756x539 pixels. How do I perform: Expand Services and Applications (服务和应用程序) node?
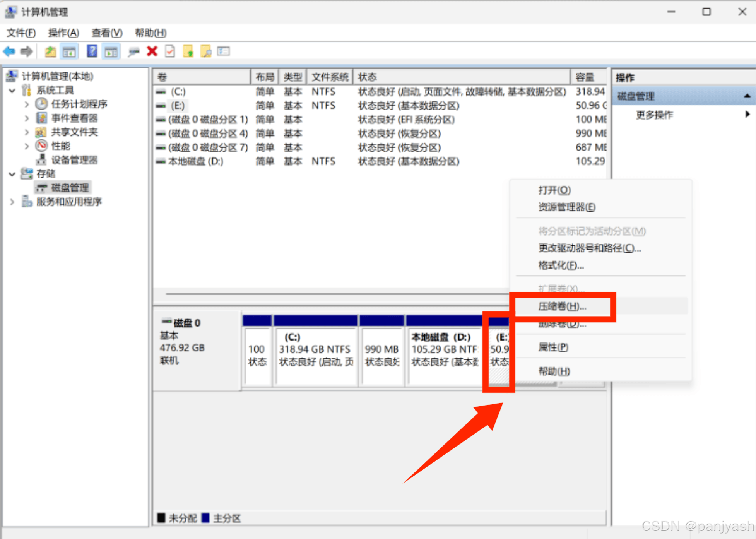[12, 202]
